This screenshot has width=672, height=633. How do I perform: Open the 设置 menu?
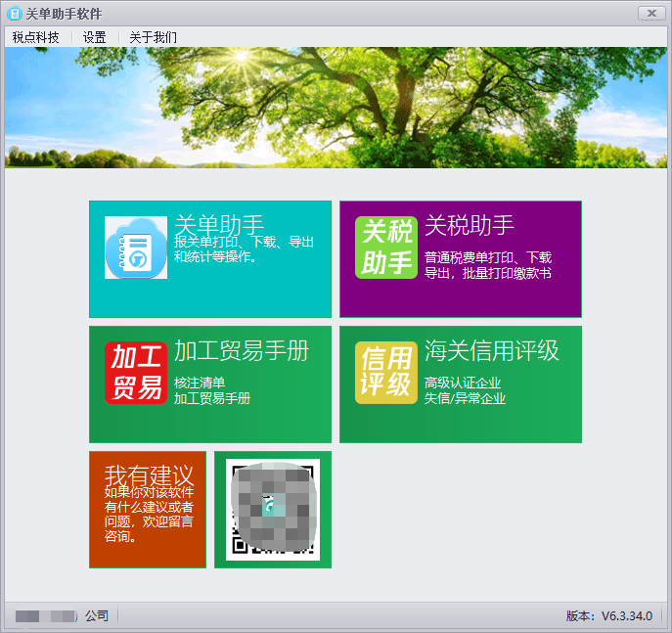pyautogui.click(x=95, y=37)
